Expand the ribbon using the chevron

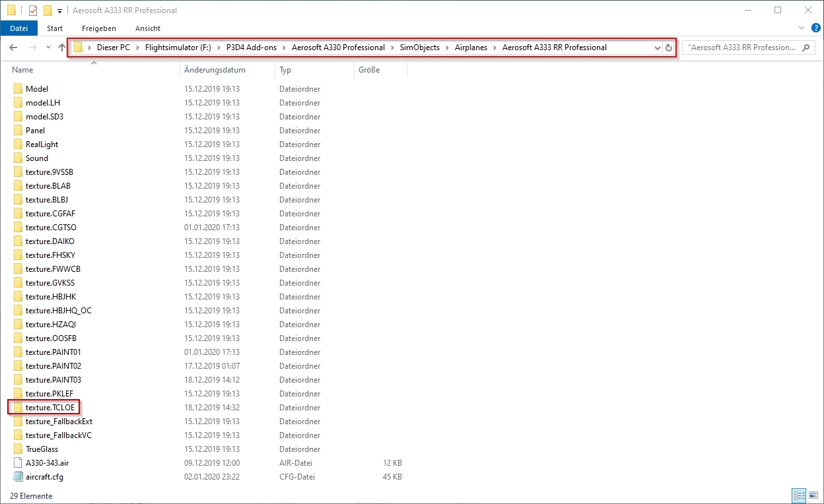tap(802, 28)
